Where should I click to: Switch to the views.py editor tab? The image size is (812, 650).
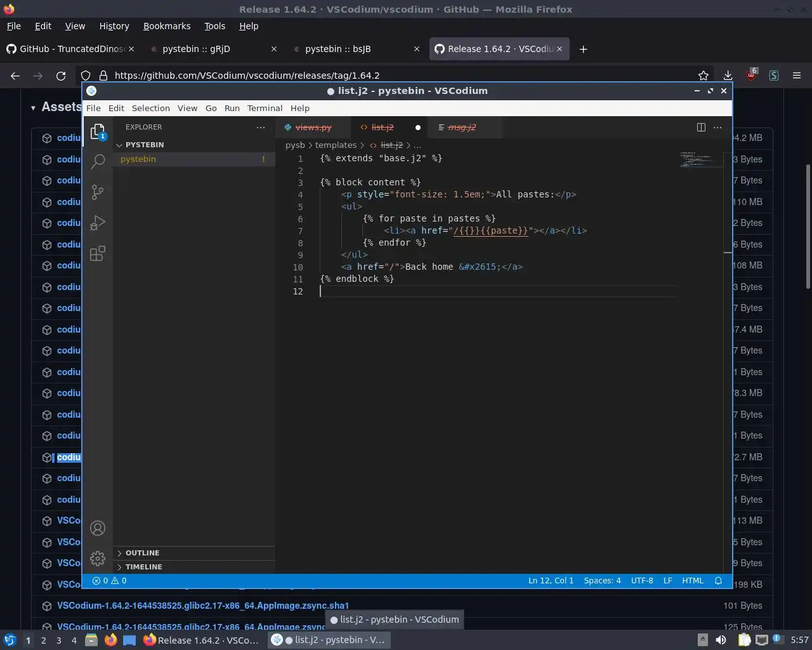click(313, 128)
